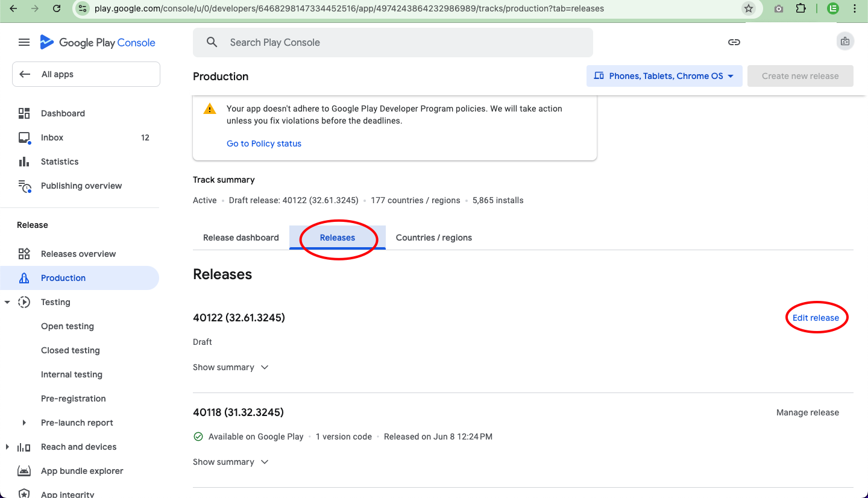Open the hamburger navigation menu
This screenshot has width=868, height=498.
24,42
